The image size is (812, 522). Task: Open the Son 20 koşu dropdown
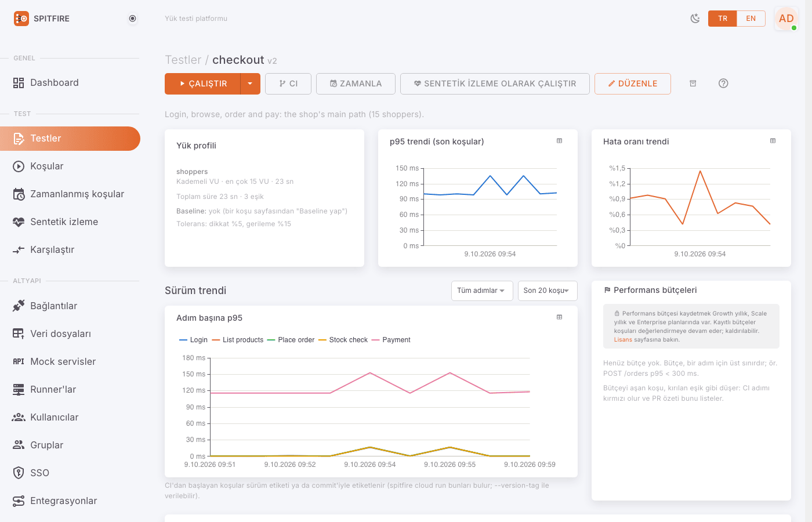(548, 291)
